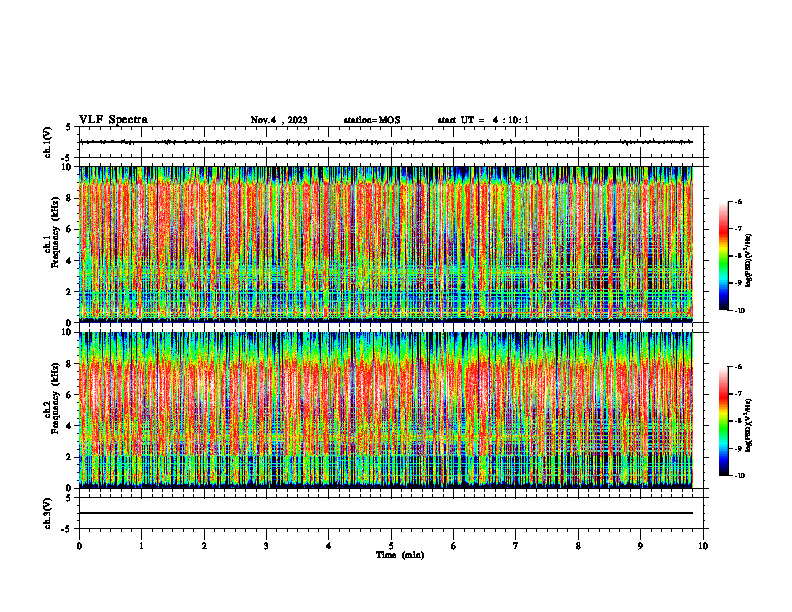Click the 6 kHz tick of ch.2 spectrogram
Image resolution: width=792 pixels, height=612 pixels.
70,395
